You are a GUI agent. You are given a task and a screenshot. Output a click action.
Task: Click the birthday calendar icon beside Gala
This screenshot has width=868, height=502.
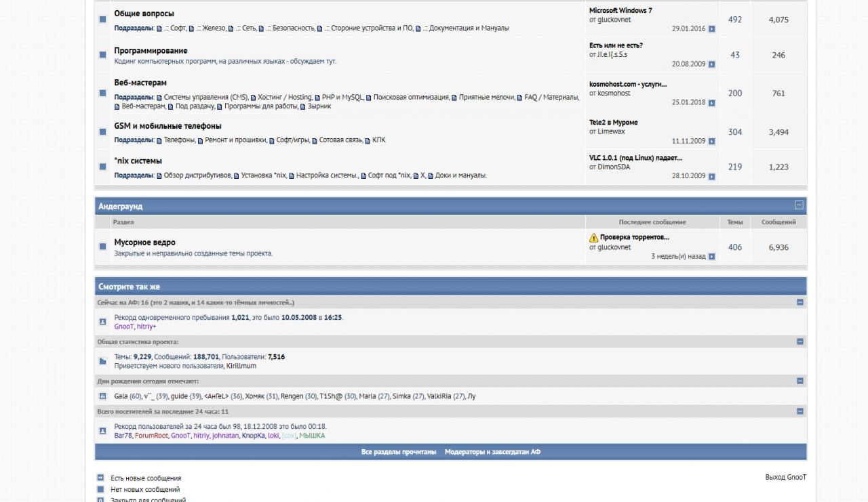103,396
